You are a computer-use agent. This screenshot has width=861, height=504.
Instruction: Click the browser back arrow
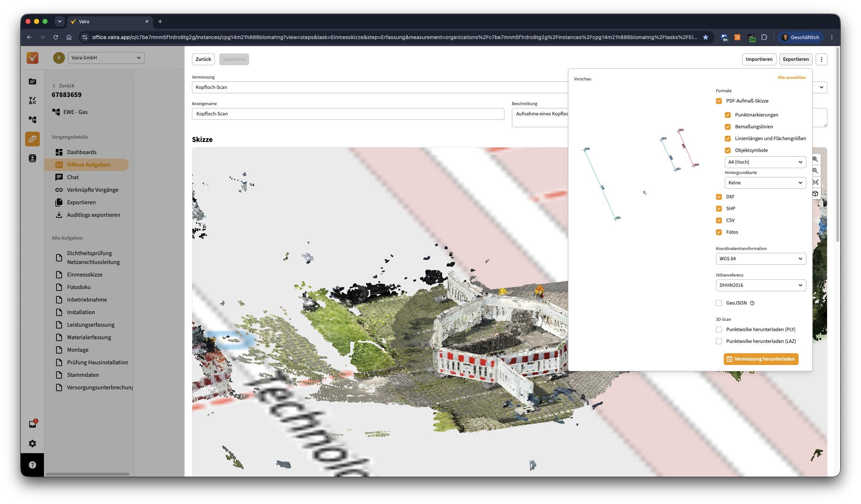[x=29, y=37]
